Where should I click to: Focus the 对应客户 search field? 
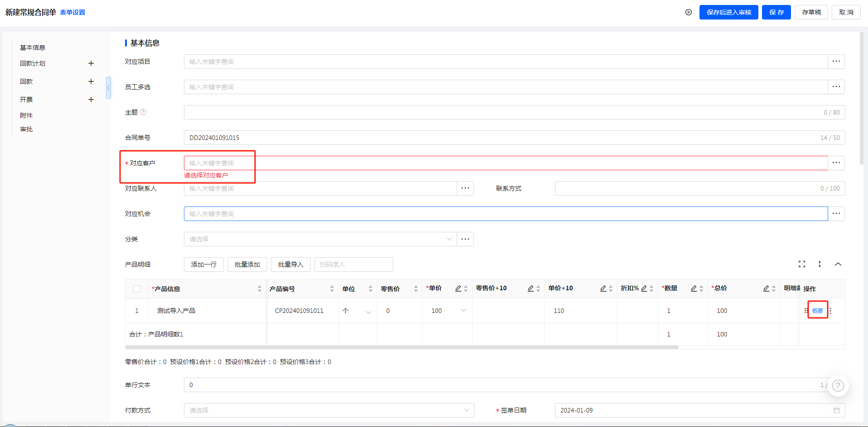coord(506,163)
